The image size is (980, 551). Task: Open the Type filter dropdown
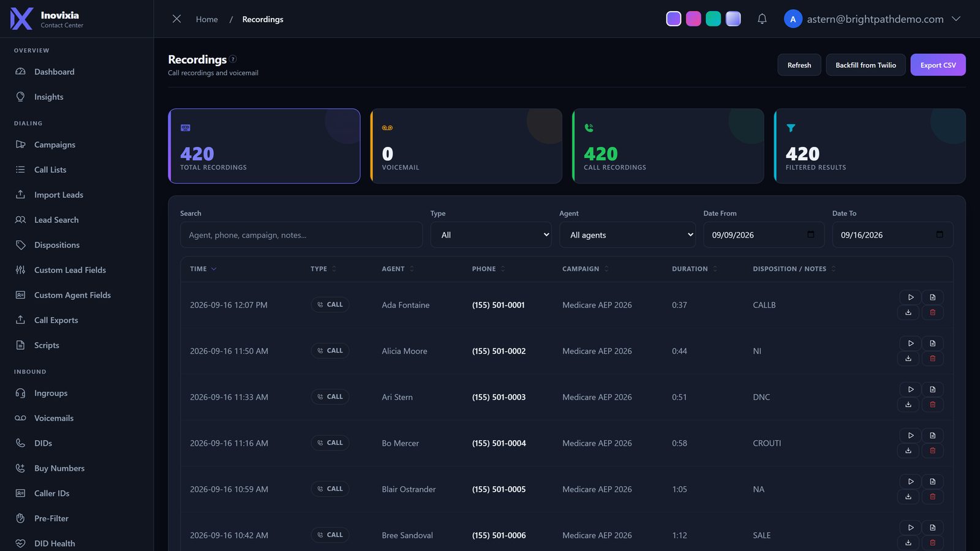pyautogui.click(x=491, y=235)
